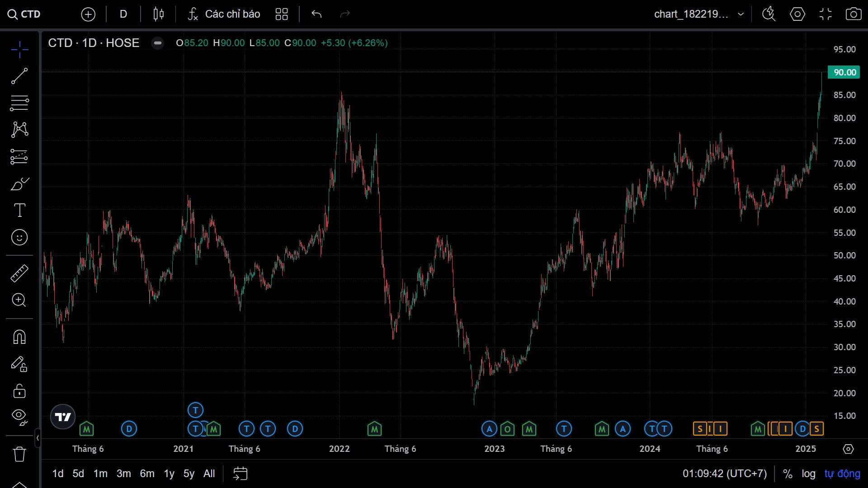Select the 3m time range
Viewport: 868px width, 488px height.
(x=123, y=474)
